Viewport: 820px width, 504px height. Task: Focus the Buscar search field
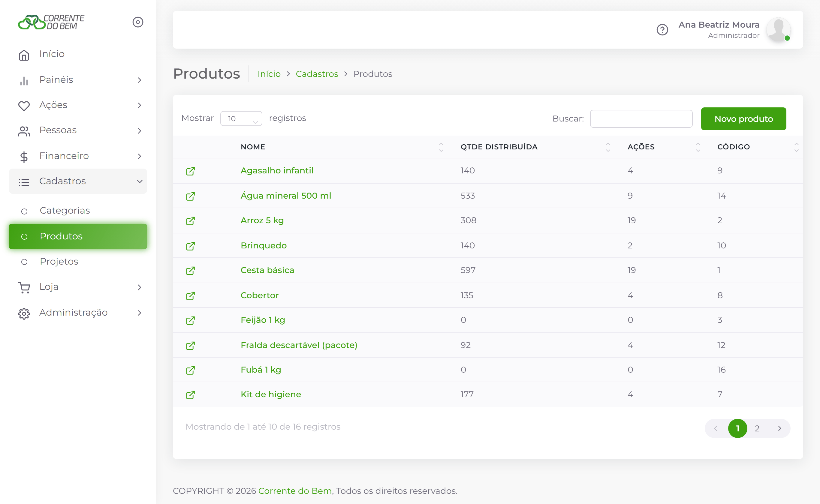coord(641,119)
